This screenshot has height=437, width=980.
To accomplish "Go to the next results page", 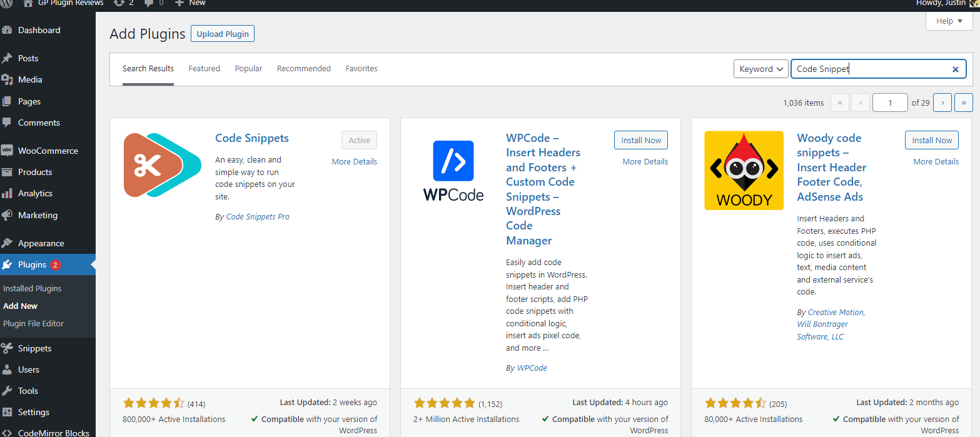I will click(x=942, y=103).
